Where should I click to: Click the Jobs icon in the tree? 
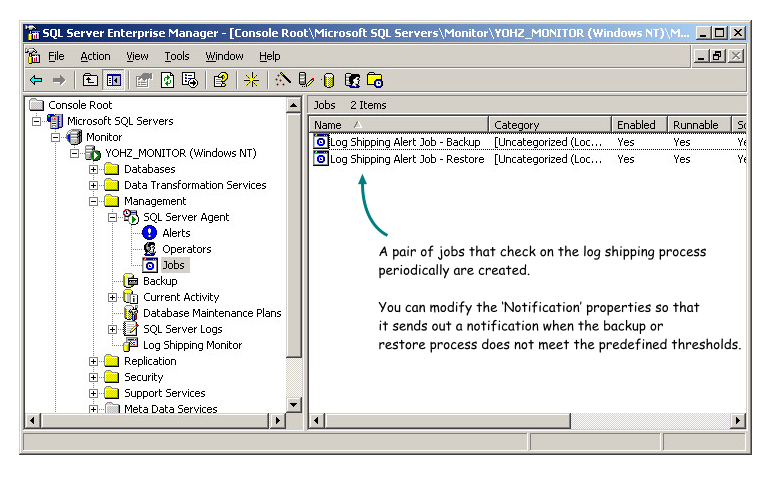(x=150, y=265)
